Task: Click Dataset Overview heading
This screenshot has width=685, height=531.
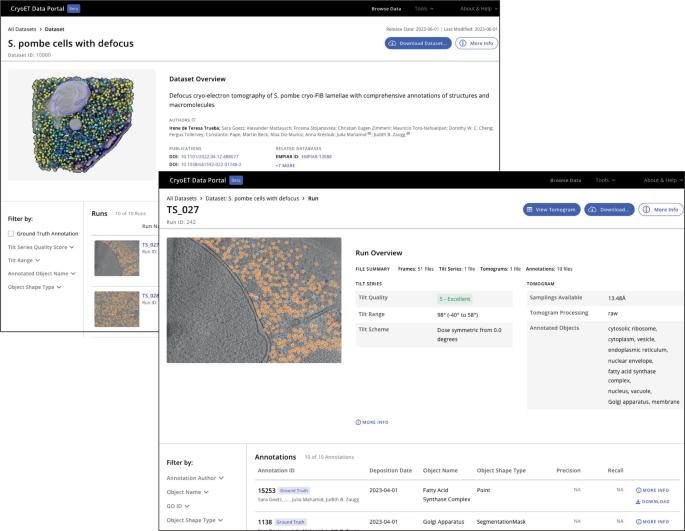Action: point(197,79)
